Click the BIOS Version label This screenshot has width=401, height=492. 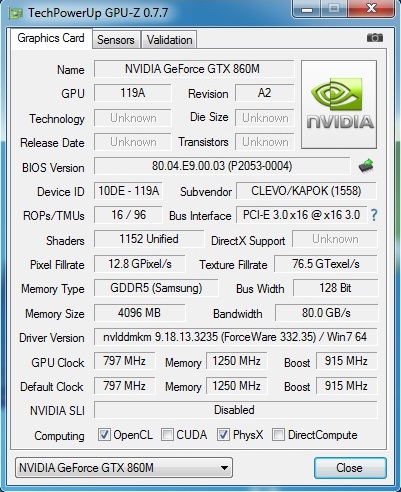tap(53, 168)
